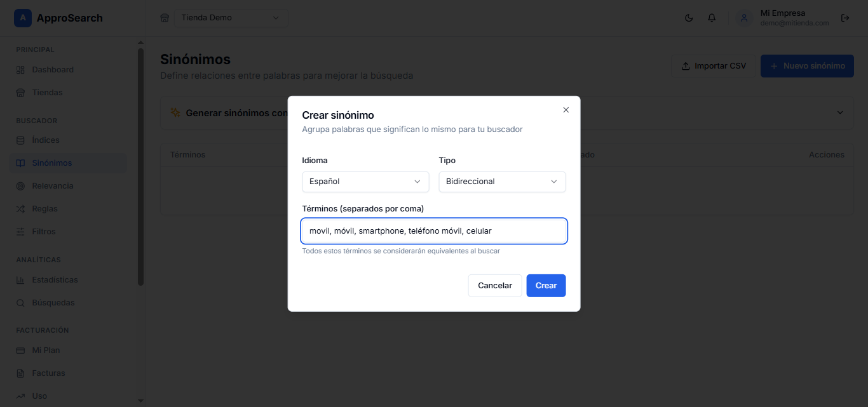868x407 pixels.
Task: Click the Acciones column header
Action: (x=827, y=155)
